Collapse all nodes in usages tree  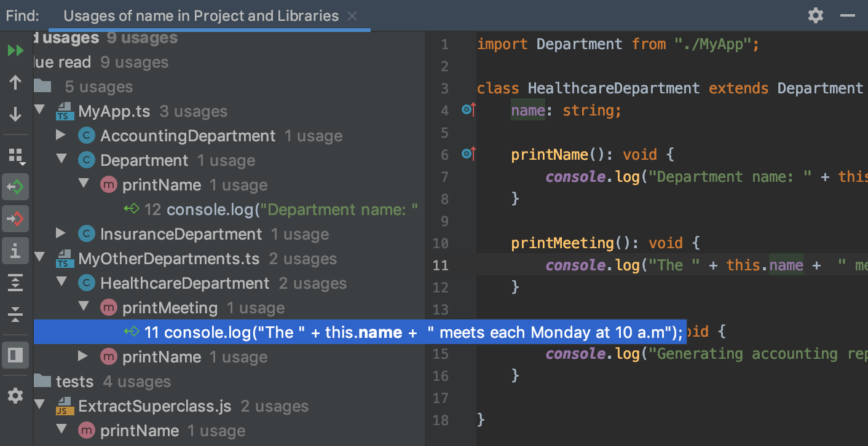pos(15,315)
